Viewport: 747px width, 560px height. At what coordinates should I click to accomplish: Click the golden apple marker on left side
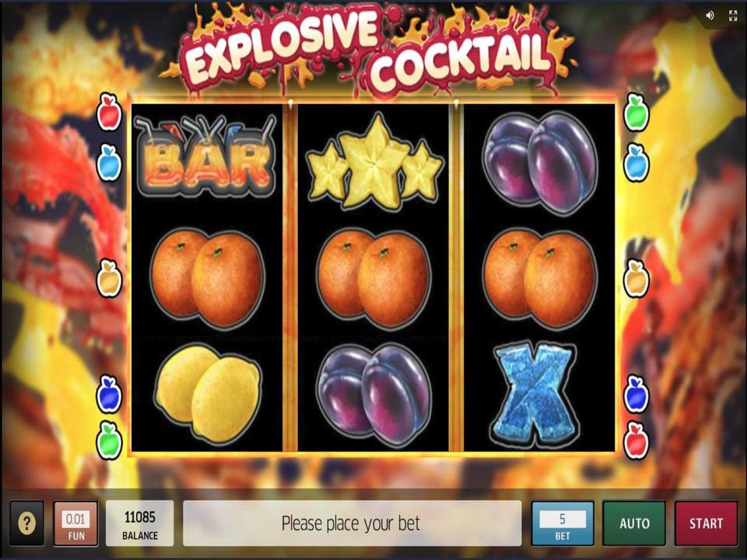tap(110, 278)
